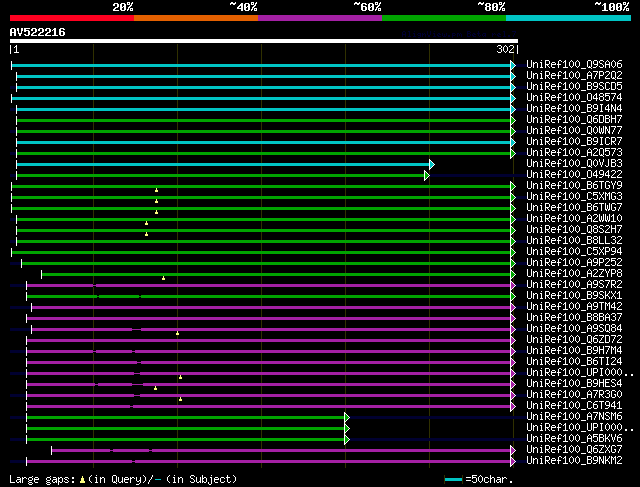Viewport: 640px width, 487px height.
Task: Click the yellow gap marker on the UniRef100_A2ZYP8 row
Action: pos(163,277)
